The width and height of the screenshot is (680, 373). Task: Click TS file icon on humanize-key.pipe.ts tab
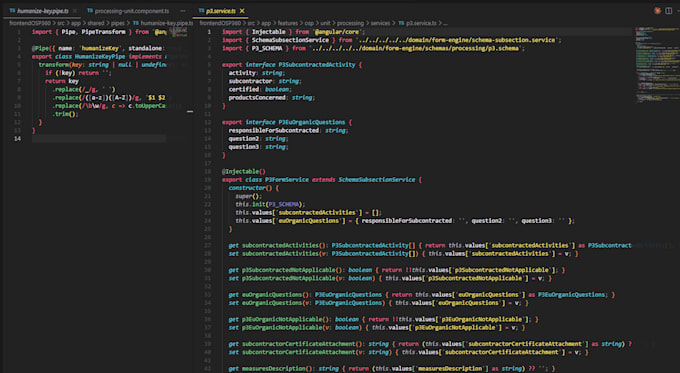pos(13,11)
